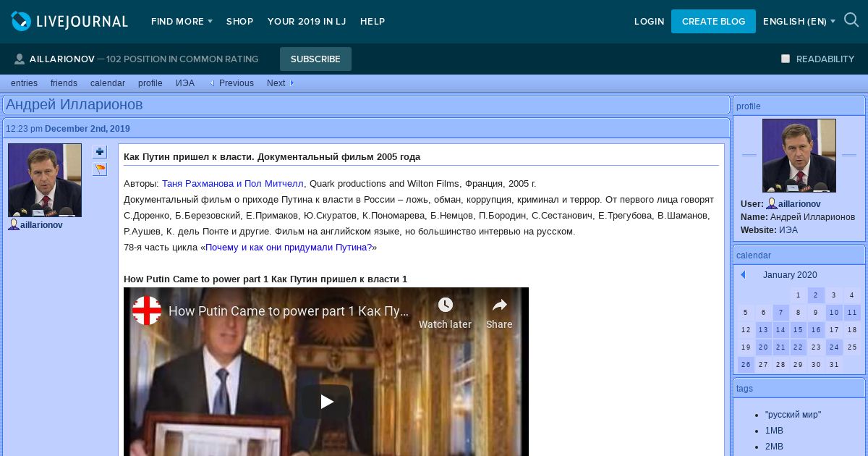Open the Shop menu item
Viewport: 868px width, 456px height.
[239, 22]
